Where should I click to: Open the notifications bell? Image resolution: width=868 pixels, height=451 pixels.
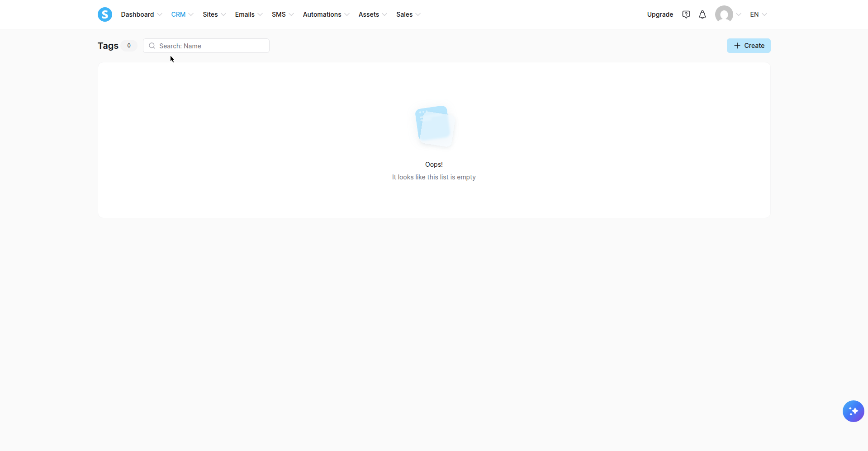pos(702,14)
